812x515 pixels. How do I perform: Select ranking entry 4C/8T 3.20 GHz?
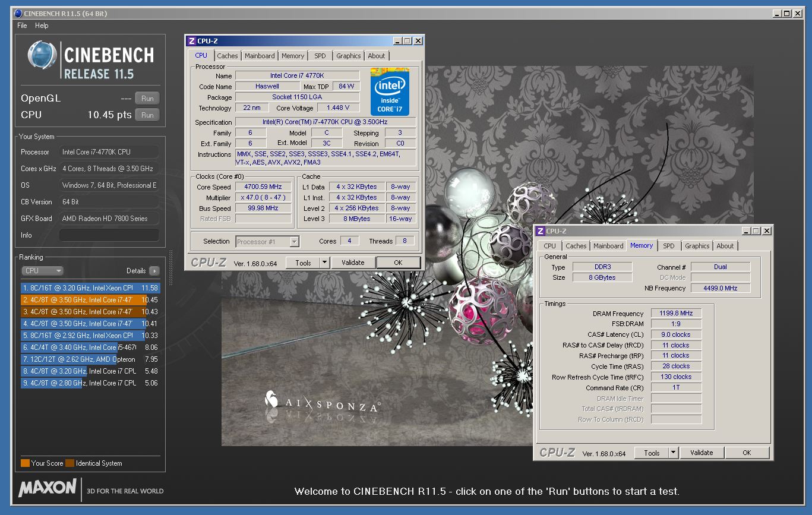[x=90, y=371]
